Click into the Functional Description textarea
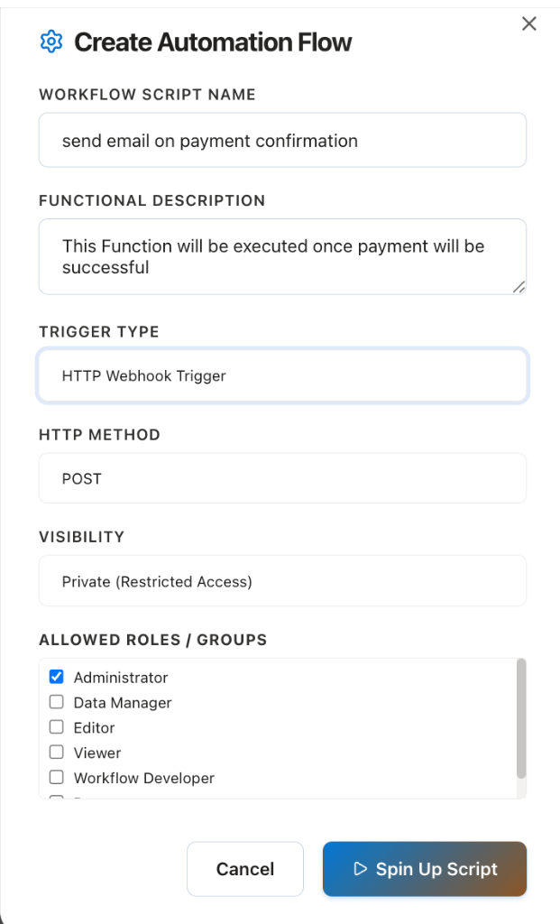The width and height of the screenshot is (560, 924). point(282,256)
